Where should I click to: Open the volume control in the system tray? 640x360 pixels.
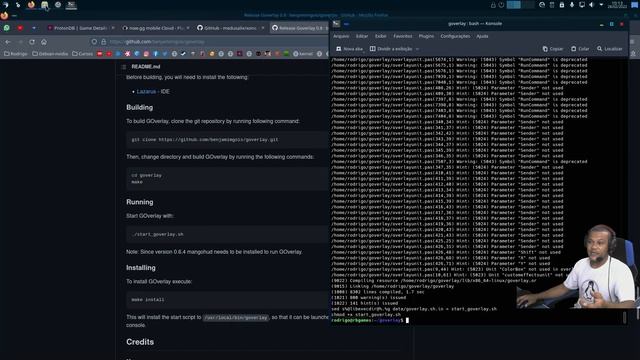click(x=591, y=5)
